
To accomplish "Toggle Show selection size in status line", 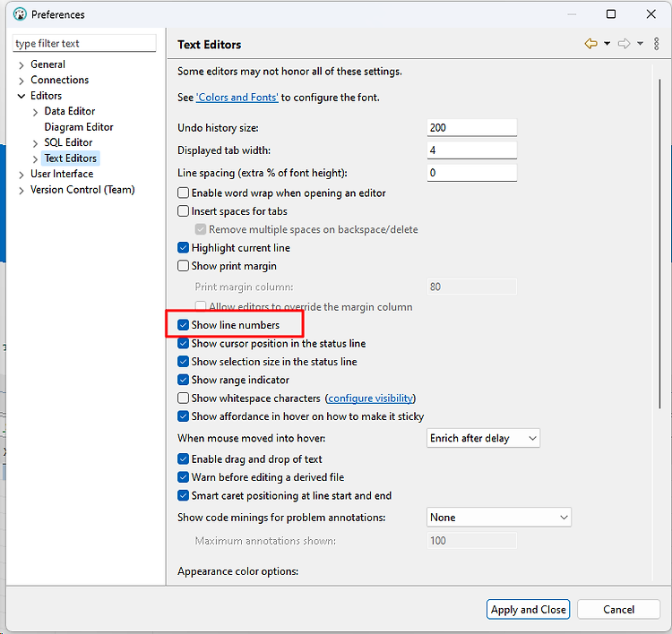I will (x=183, y=362).
